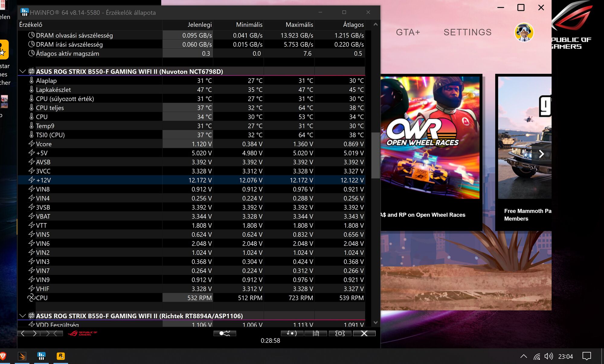Open the SETTINGS tab in launcher
This screenshot has height=364, width=604.
click(467, 32)
